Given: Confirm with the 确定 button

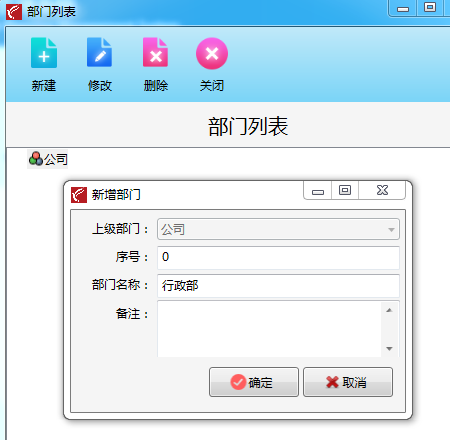Looking at the screenshot, I should 254,382.
